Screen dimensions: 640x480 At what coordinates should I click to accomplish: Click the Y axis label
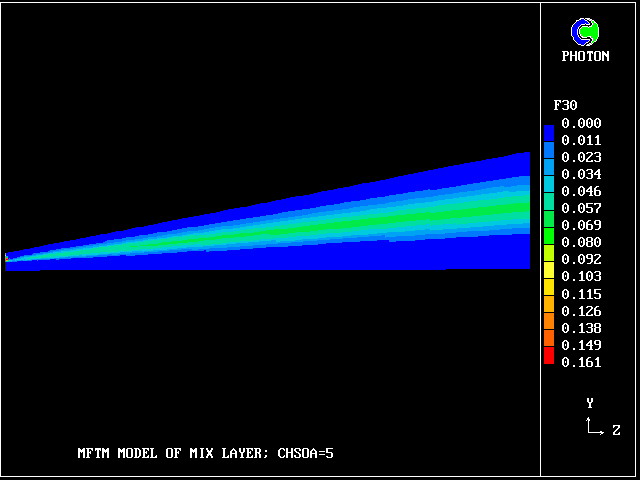pos(590,403)
